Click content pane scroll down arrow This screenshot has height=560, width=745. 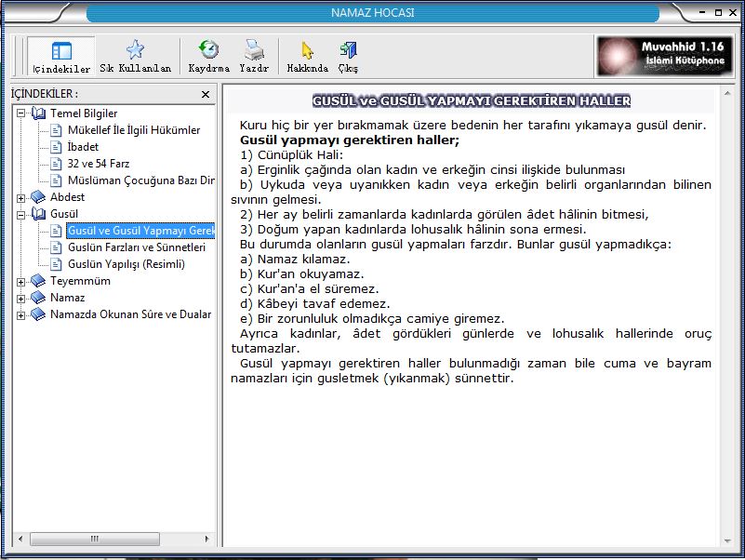tap(727, 540)
